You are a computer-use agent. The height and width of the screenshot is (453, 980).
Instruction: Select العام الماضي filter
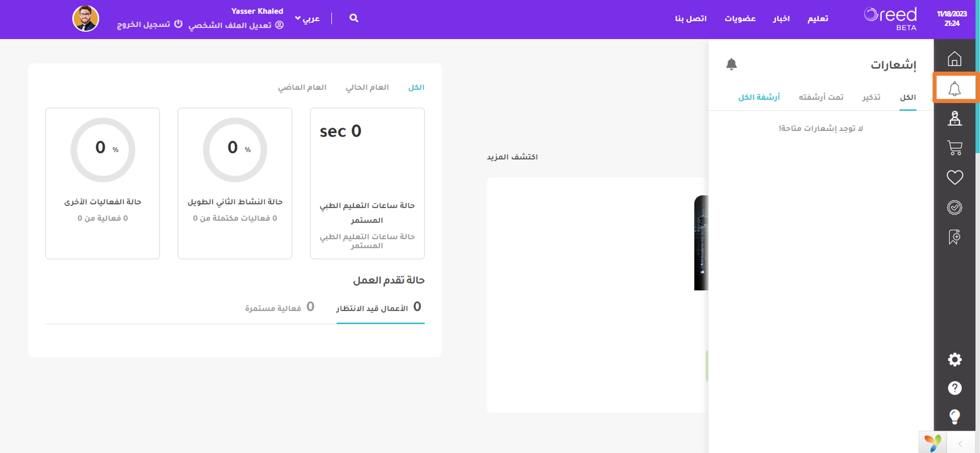(302, 88)
